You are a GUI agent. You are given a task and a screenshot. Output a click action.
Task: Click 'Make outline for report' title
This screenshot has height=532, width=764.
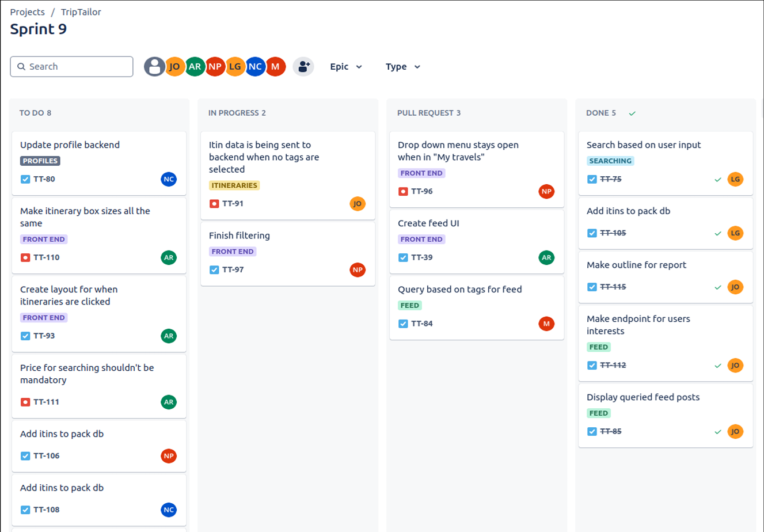coord(636,265)
